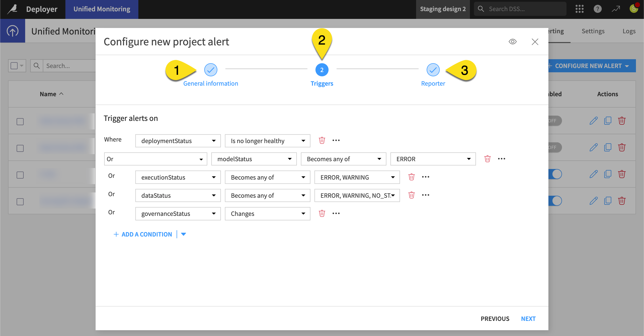Image resolution: width=644 pixels, height=336 pixels.
Task: Open the Logs tab
Action: click(629, 31)
